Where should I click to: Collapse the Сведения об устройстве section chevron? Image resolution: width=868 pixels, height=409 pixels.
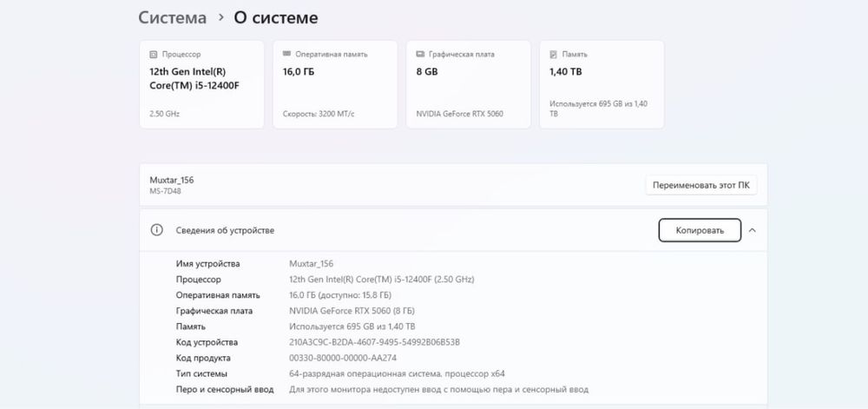point(752,230)
